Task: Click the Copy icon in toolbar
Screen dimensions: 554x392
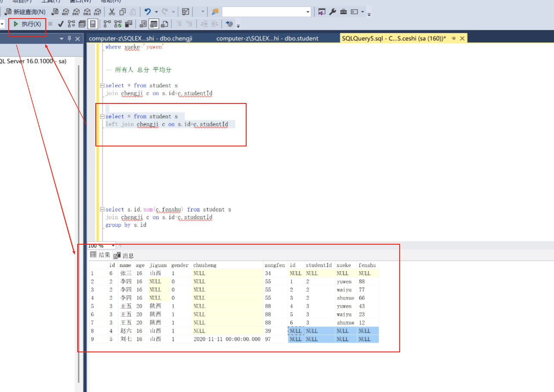Action: pos(122,12)
